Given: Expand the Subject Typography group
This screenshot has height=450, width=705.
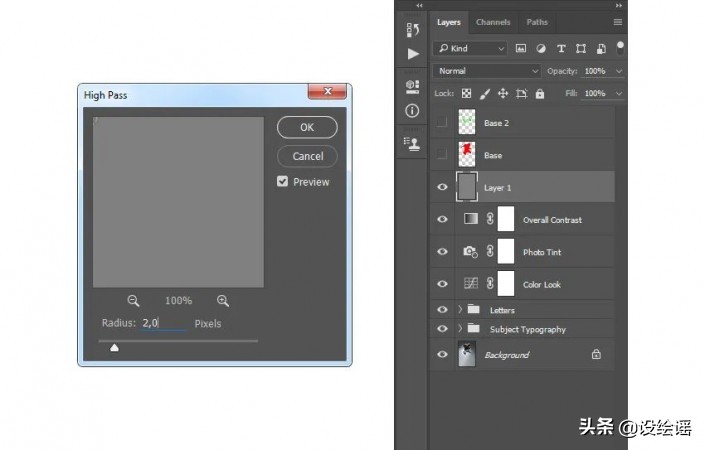Looking at the screenshot, I should (x=460, y=329).
